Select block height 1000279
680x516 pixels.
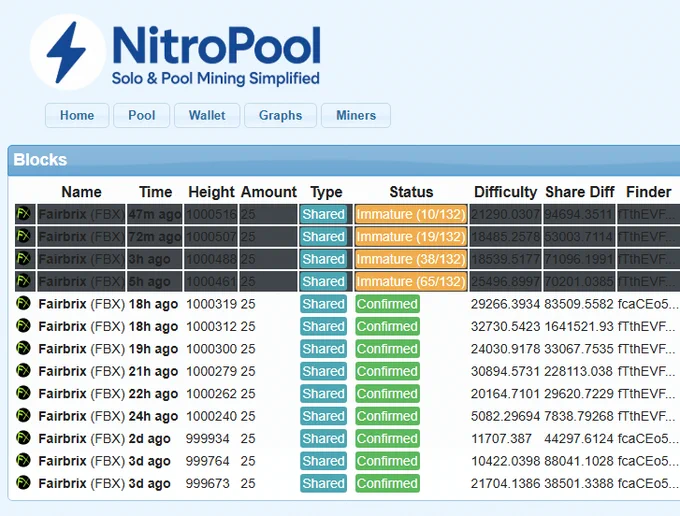click(x=212, y=372)
